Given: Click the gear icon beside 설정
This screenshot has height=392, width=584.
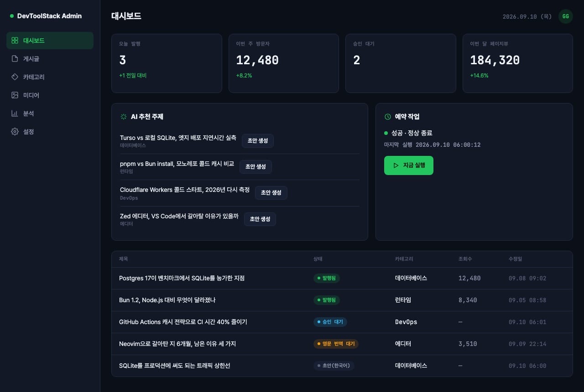Looking at the screenshot, I should [15, 132].
